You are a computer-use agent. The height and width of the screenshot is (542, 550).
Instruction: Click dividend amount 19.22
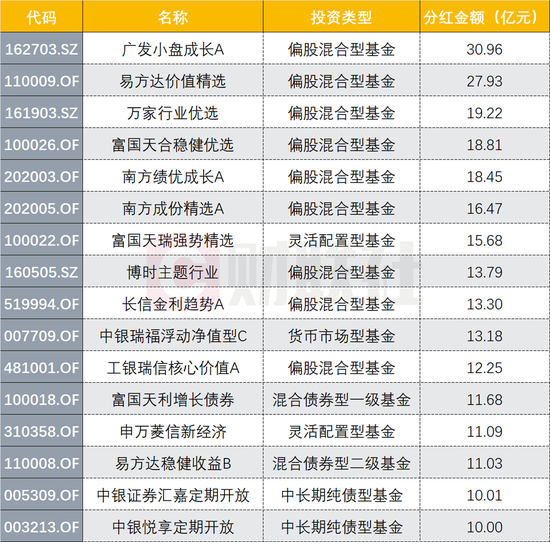tap(484, 113)
